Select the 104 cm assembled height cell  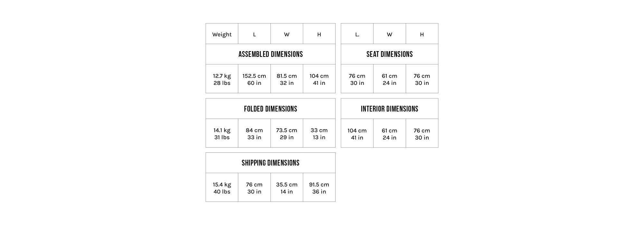tap(319, 79)
